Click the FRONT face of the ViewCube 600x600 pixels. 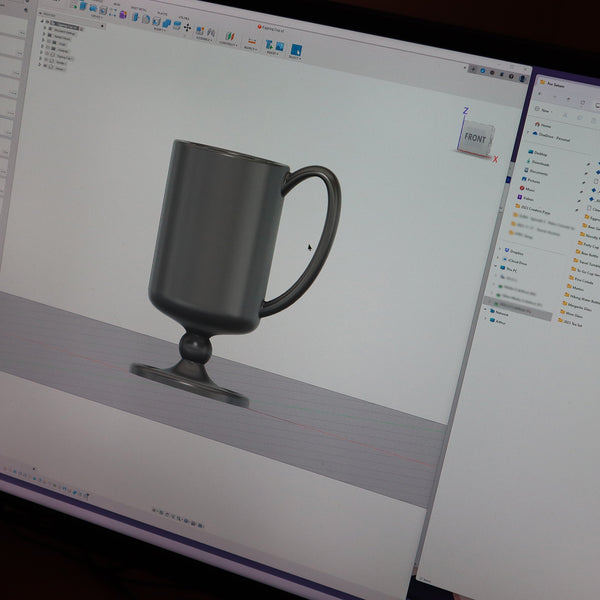(474, 138)
